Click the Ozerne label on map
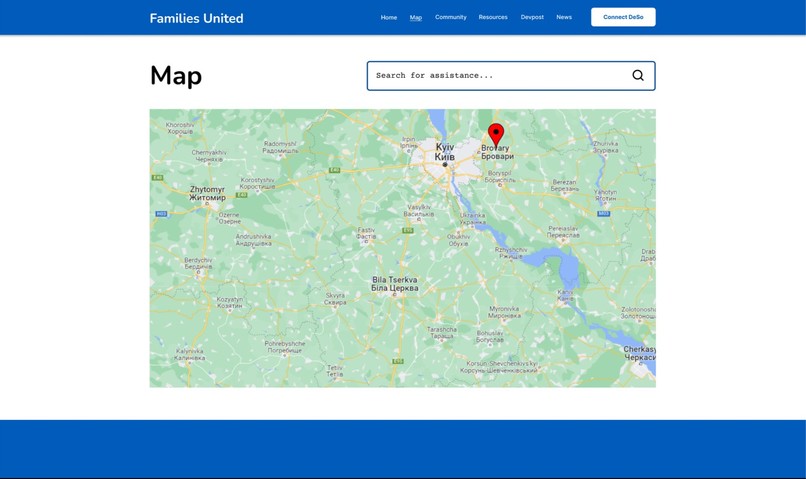The width and height of the screenshot is (806, 479). point(229,218)
